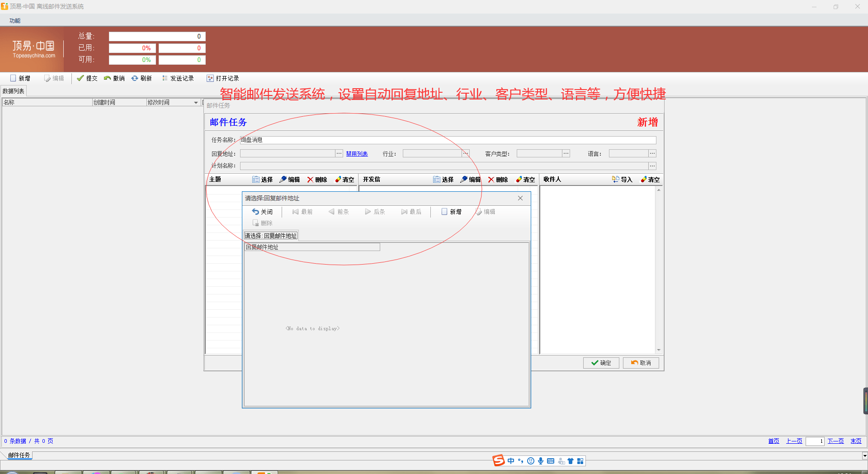Click the 可用 percentage bar

click(132, 60)
